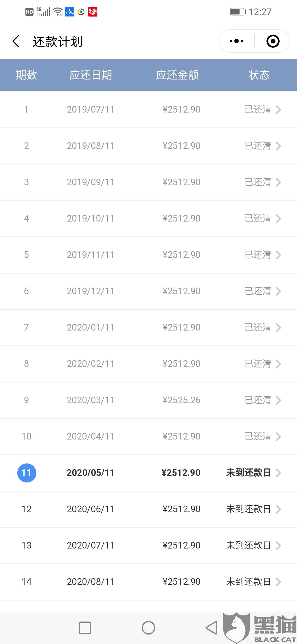297x644 pixels.
Task: Tap the Alipay icon in status bar
Action: tap(70, 12)
